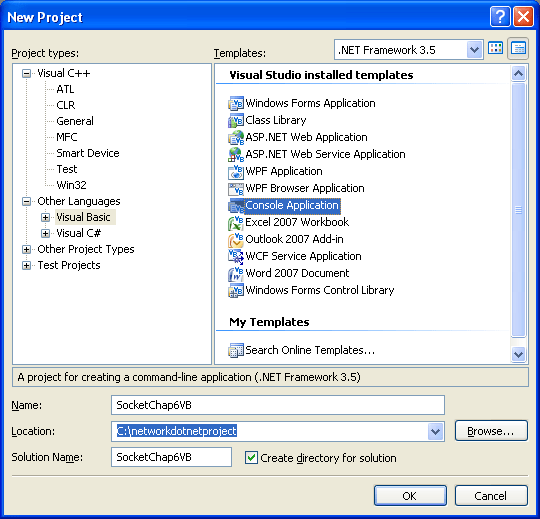Click the Cancel button

[491, 496]
